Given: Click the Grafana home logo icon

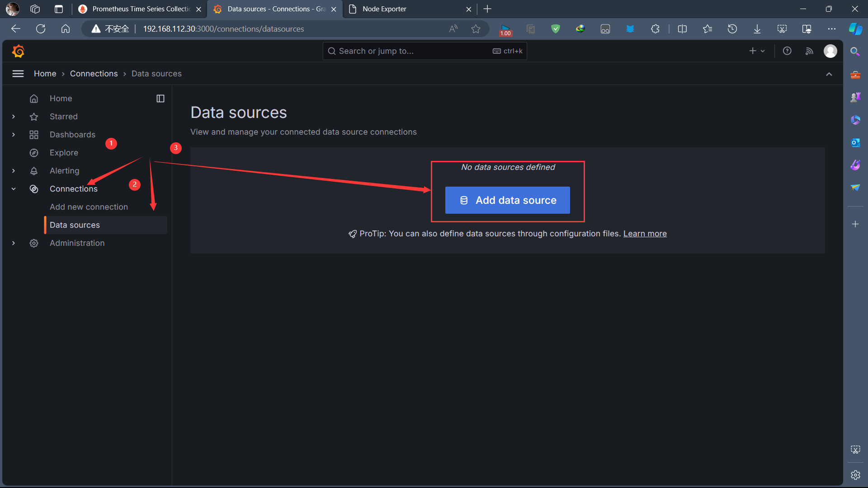Looking at the screenshot, I should tap(19, 51).
